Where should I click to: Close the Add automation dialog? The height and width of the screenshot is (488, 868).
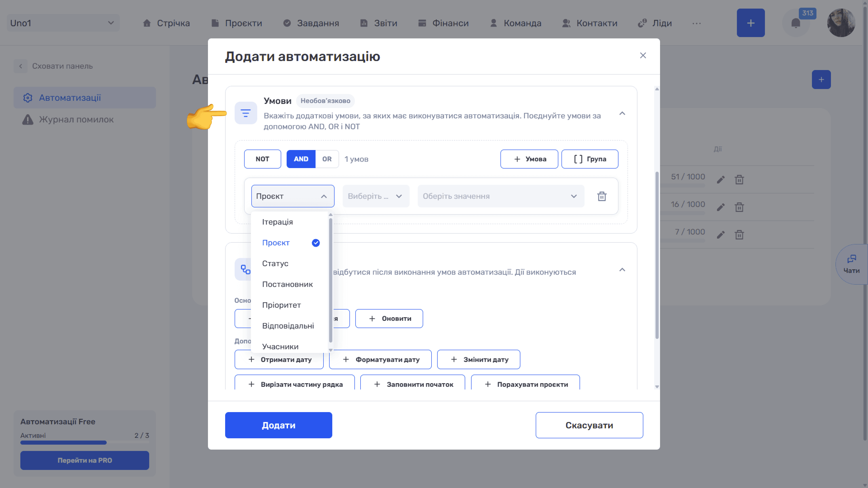[x=643, y=56]
